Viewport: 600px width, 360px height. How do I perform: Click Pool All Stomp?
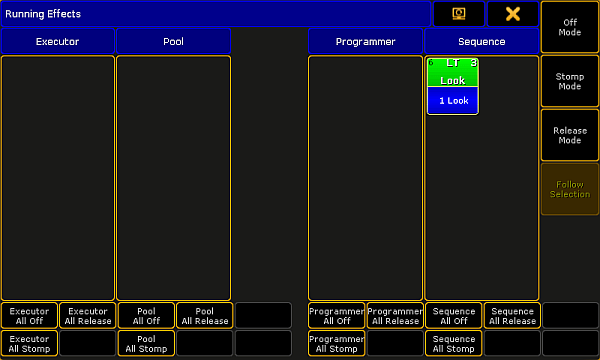pos(146,344)
